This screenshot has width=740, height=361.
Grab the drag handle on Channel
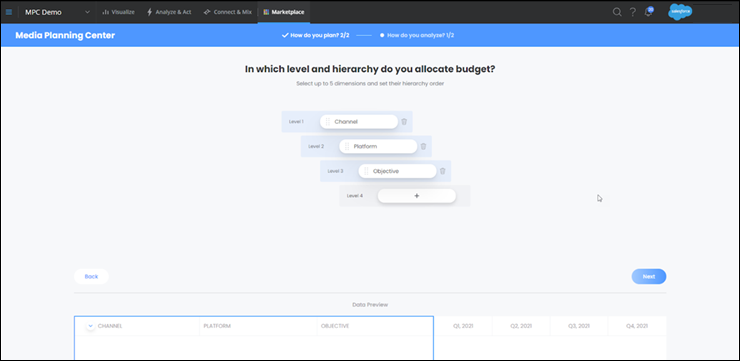click(x=328, y=122)
